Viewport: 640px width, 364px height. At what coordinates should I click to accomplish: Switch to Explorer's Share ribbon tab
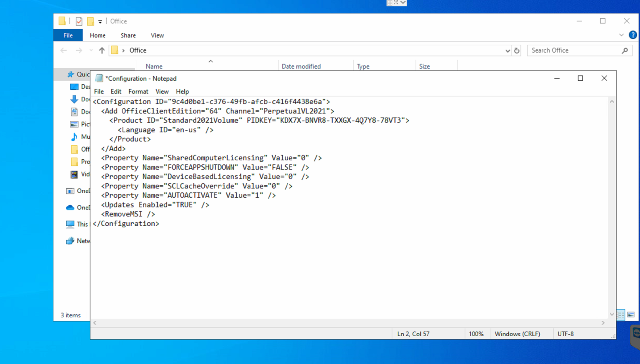128,35
